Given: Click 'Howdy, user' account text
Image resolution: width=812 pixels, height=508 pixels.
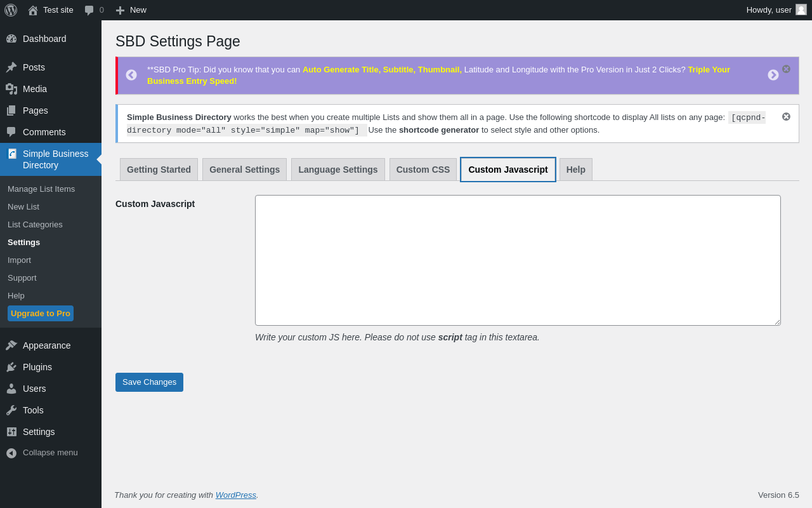Looking at the screenshot, I should 769,10.
